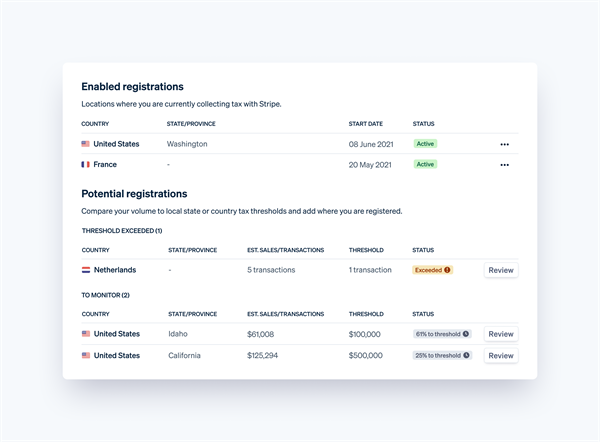Click the France country name
600x442 pixels.
click(105, 165)
